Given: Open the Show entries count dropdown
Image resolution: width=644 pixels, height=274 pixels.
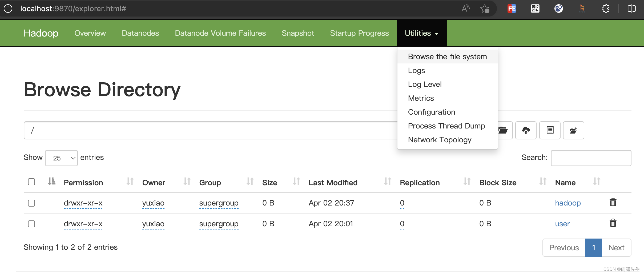Looking at the screenshot, I should [61, 158].
